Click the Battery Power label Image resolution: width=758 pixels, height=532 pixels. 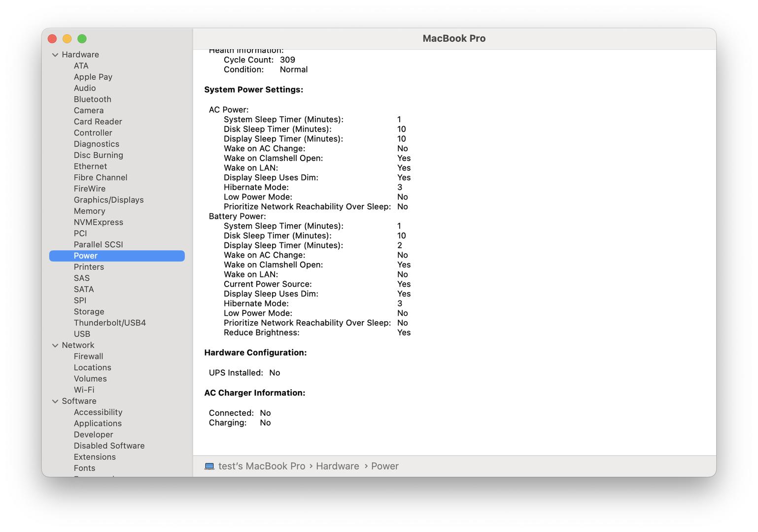tap(238, 216)
